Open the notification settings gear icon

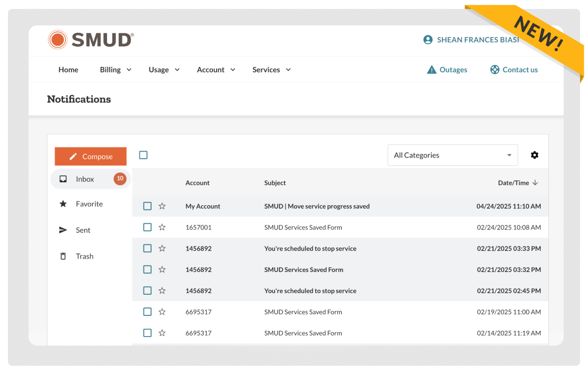534,155
